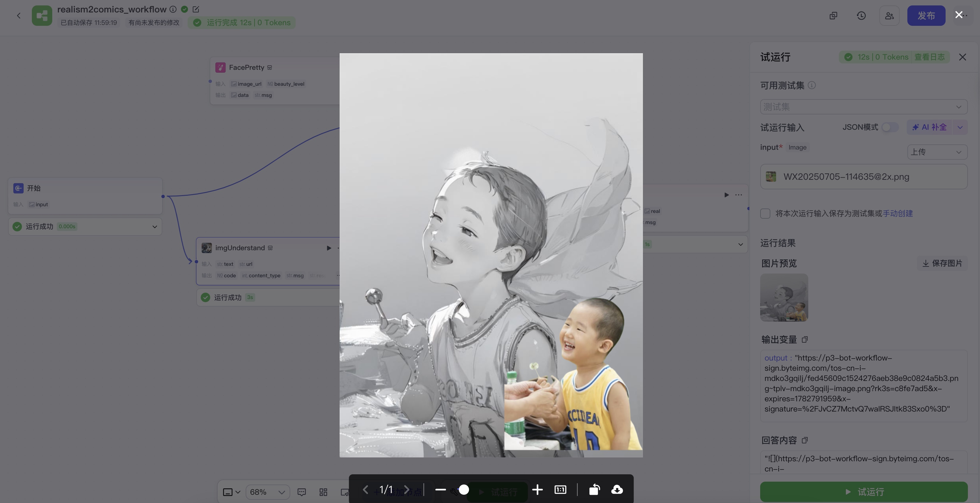Click the 图片预览 result thumbnail

click(x=784, y=298)
